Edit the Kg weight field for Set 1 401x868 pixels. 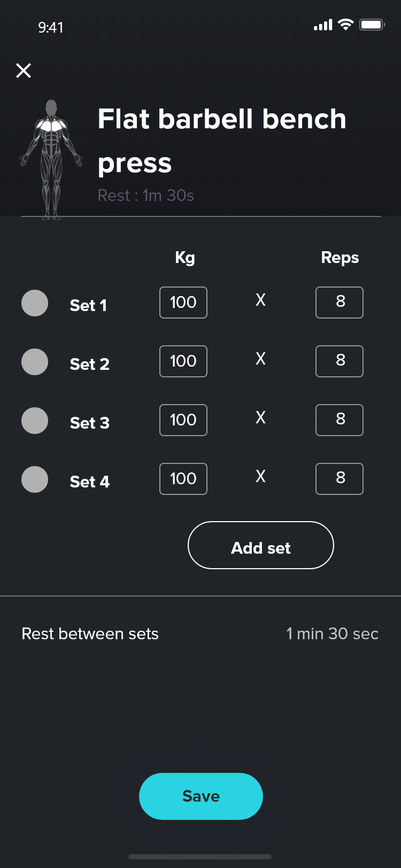coord(183,303)
